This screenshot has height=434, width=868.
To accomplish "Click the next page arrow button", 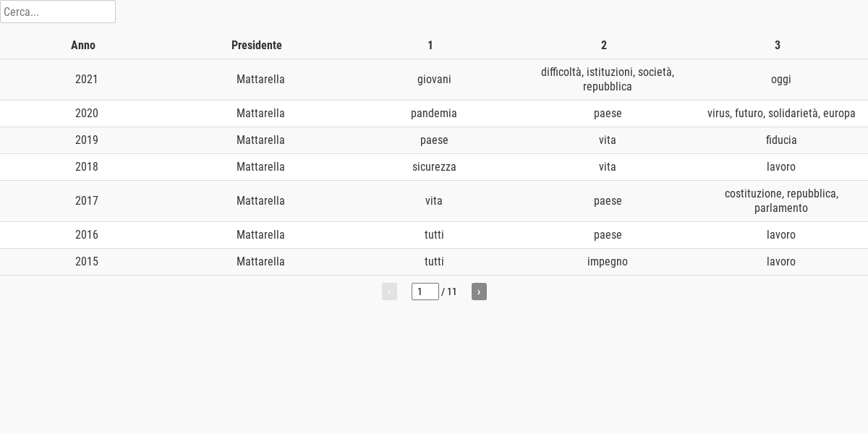I will tap(479, 292).
